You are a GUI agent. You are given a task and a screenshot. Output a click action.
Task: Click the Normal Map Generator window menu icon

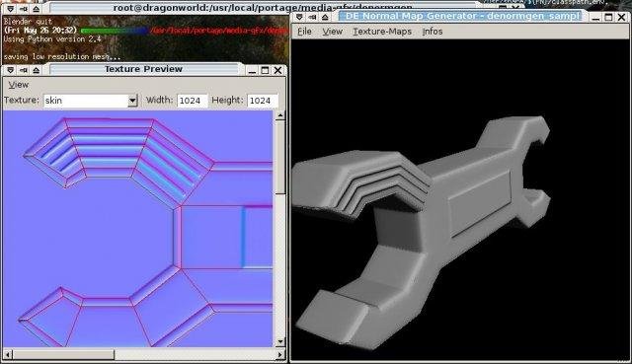[x=299, y=17]
